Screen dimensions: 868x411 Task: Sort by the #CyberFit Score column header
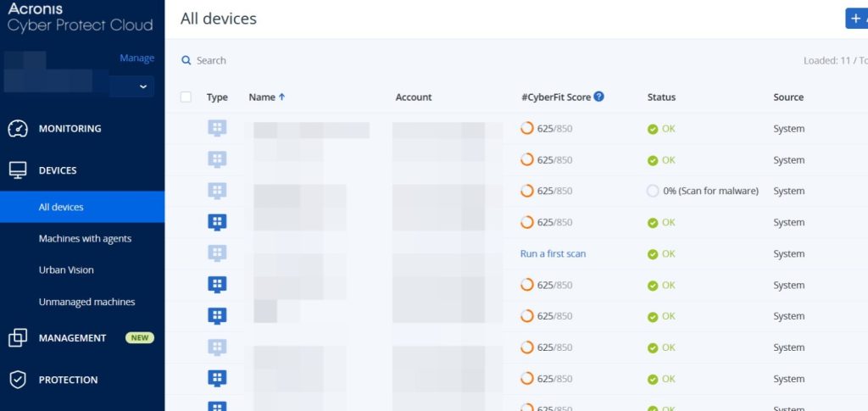tap(556, 97)
